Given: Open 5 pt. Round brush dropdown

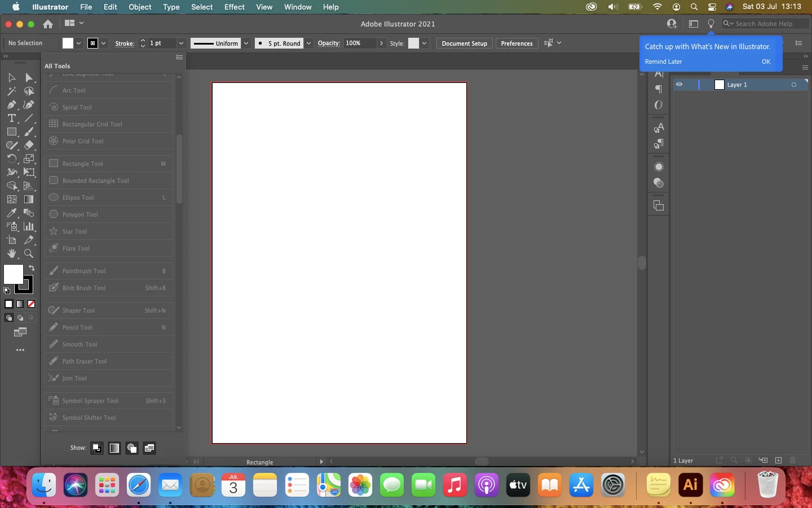Looking at the screenshot, I should 308,43.
